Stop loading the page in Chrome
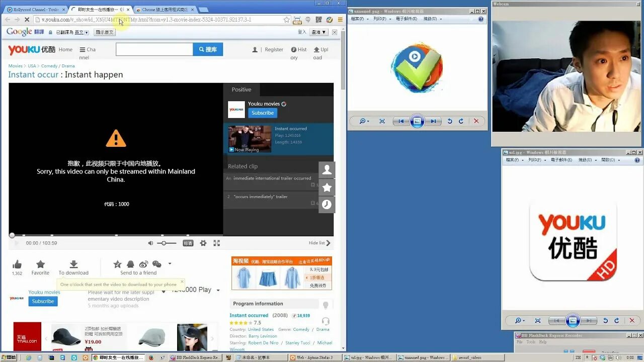 pyautogui.click(x=26, y=20)
